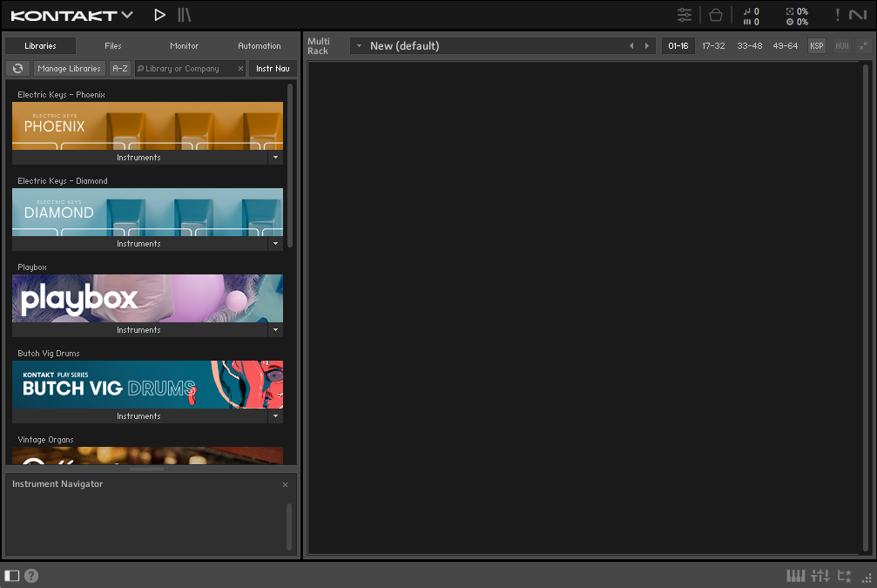
Task: Click the Manage Libraries button
Action: pyautogui.click(x=70, y=68)
